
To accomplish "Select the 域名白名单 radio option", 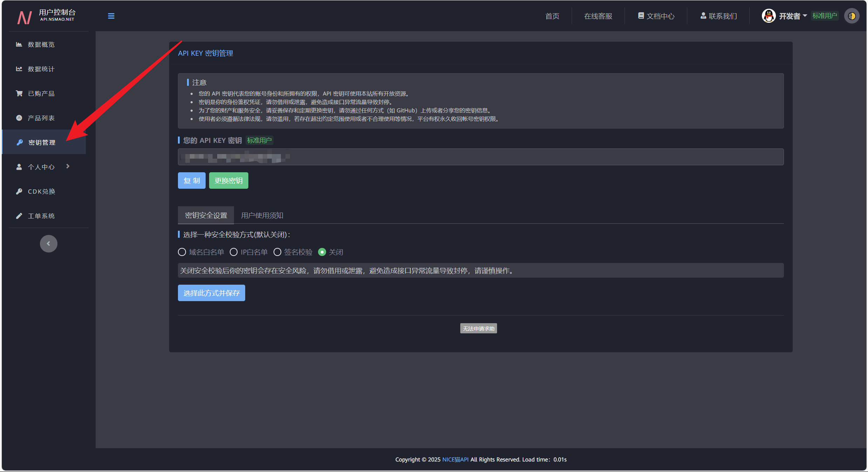I will click(182, 252).
